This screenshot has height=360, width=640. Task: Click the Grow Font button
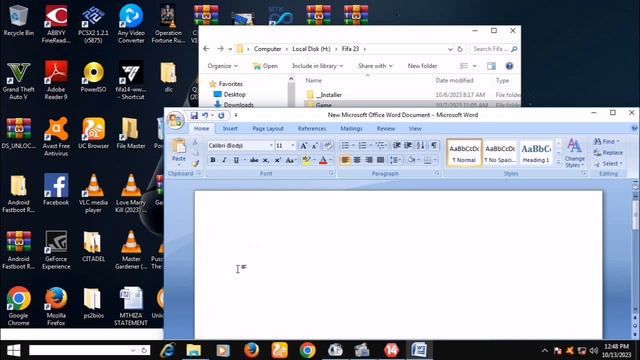coord(303,145)
